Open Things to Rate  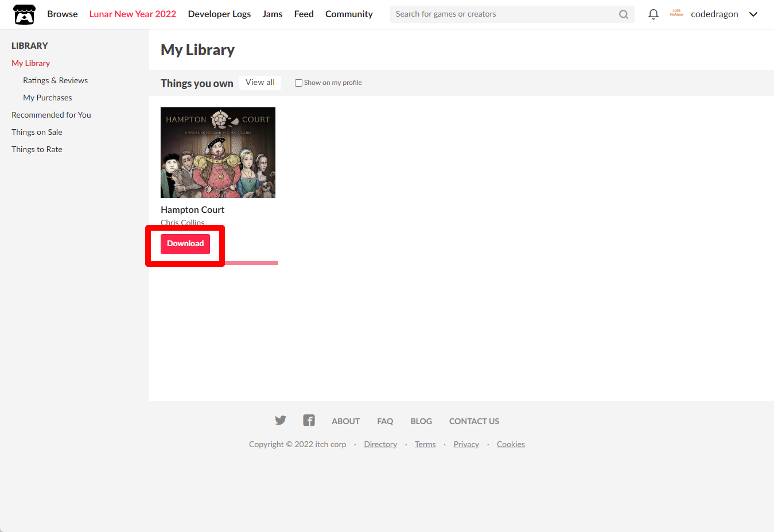(x=37, y=149)
